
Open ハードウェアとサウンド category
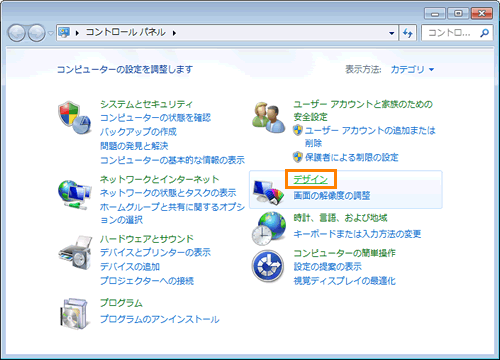(147, 239)
